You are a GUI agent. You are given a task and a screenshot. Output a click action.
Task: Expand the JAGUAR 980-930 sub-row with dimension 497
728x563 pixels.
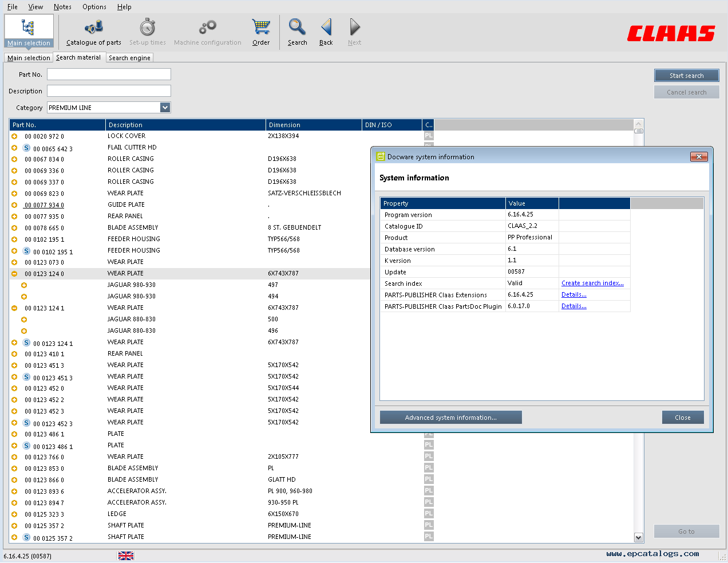point(24,285)
